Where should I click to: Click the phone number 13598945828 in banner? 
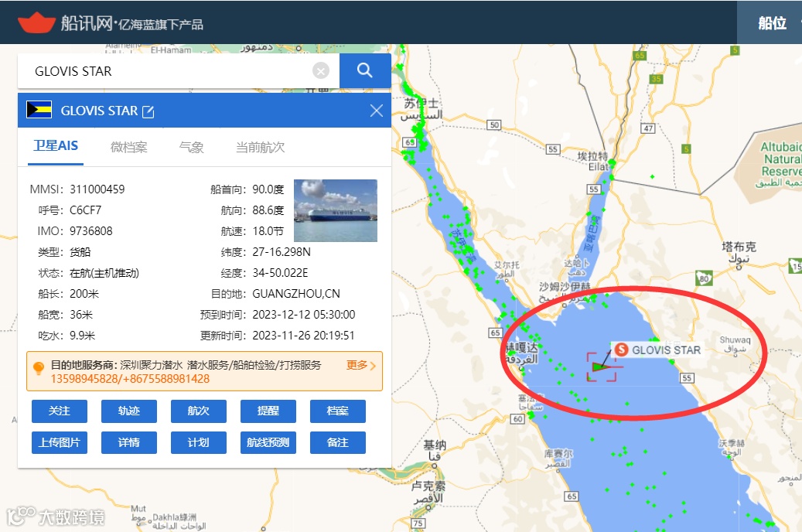point(84,379)
